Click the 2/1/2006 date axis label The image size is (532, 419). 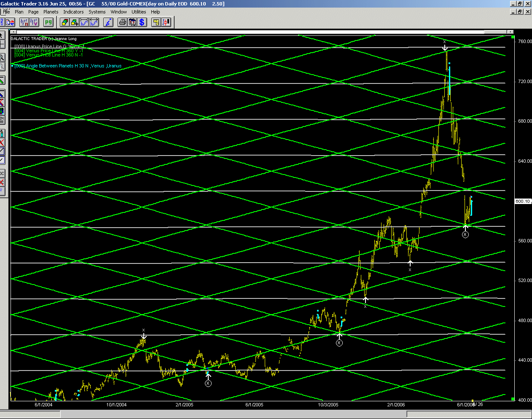(x=396, y=405)
